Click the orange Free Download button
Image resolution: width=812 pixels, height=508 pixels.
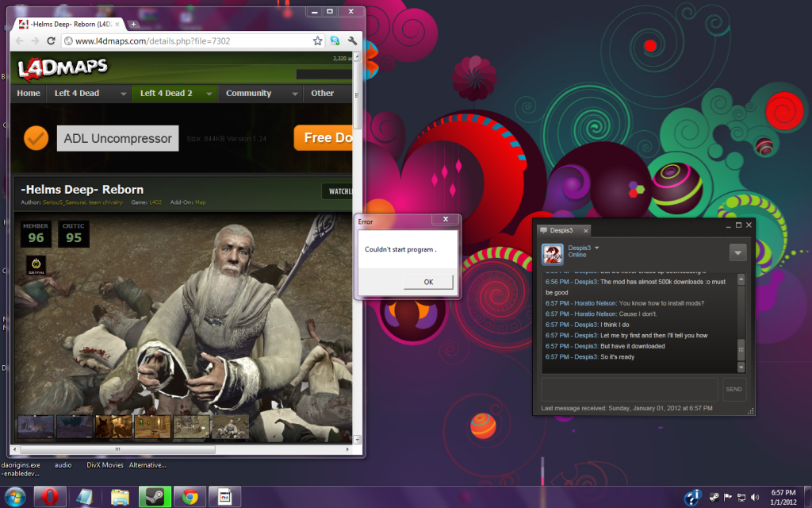coord(324,138)
